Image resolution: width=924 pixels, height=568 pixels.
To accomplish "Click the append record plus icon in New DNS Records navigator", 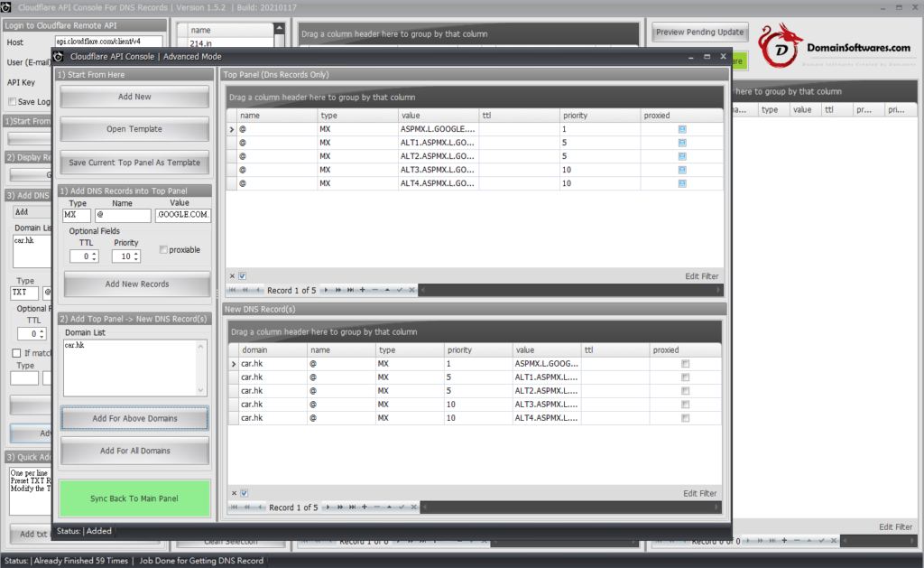I will coord(363,507).
